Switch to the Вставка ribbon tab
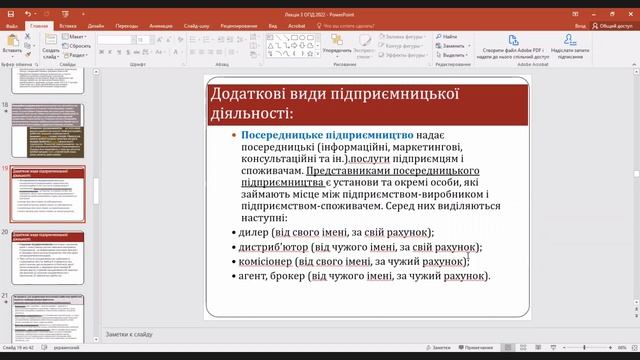Viewport: 640px width, 360px height. coord(68,26)
